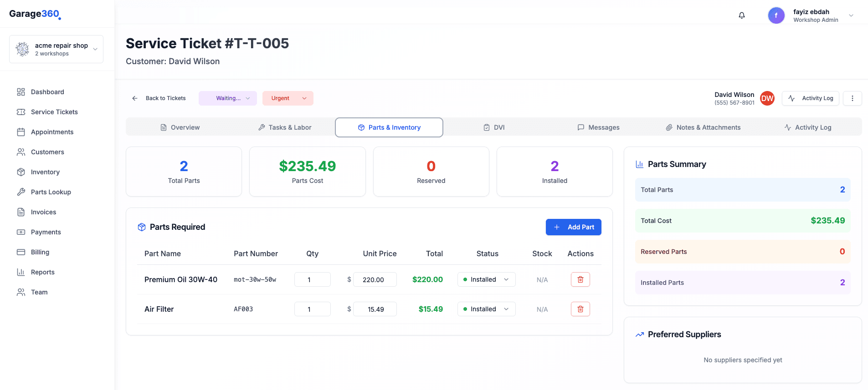868x390 pixels.
Task: Delete the Premium Oil 30W-40 part row
Action: click(x=580, y=279)
